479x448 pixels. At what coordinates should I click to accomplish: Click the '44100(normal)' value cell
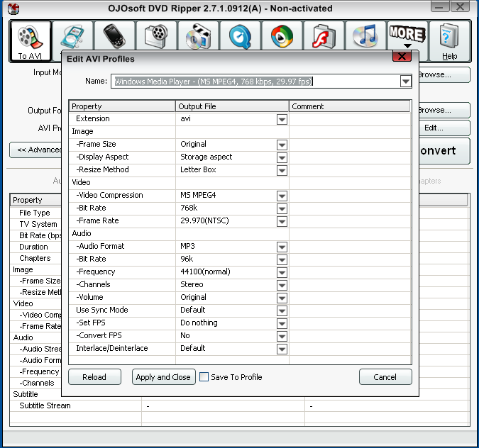226,271
